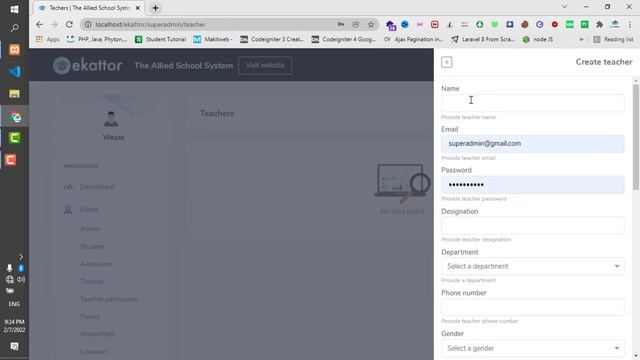640x360 pixels.
Task: Open Chrome three-dot menu
Action: click(630, 24)
